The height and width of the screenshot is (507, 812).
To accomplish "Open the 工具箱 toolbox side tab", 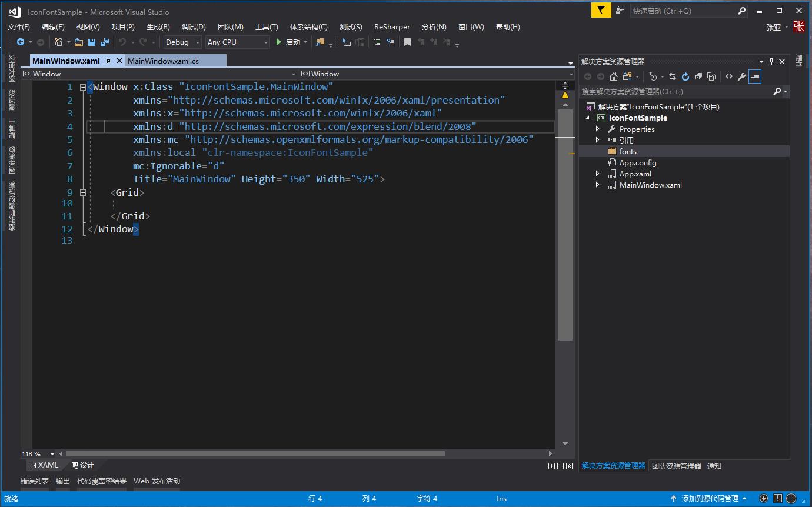I will pos(12,128).
